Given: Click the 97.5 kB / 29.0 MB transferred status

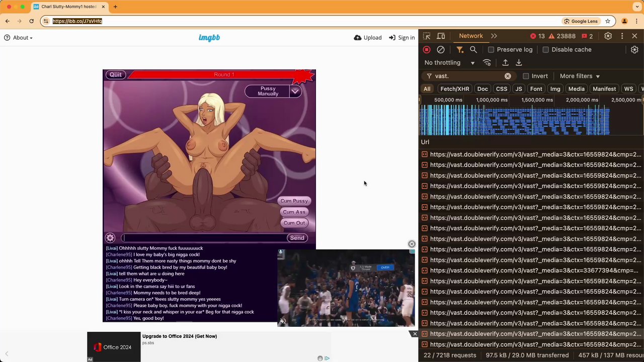Looking at the screenshot, I should [527, 355].
